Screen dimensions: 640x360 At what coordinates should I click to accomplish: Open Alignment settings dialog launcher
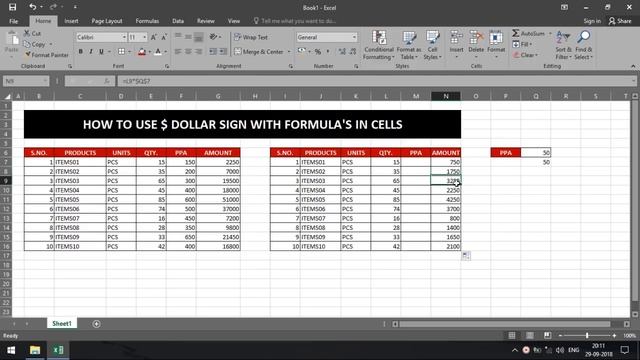291,66
